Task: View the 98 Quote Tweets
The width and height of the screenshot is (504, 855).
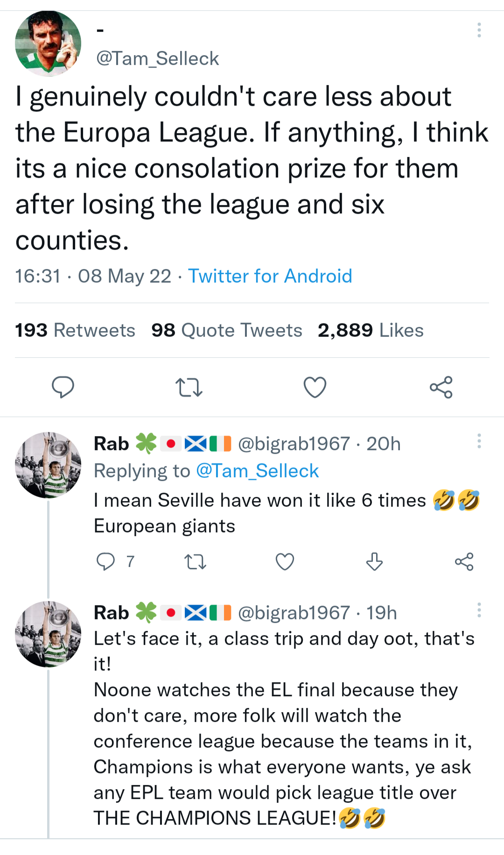Action: coord(227,330)
